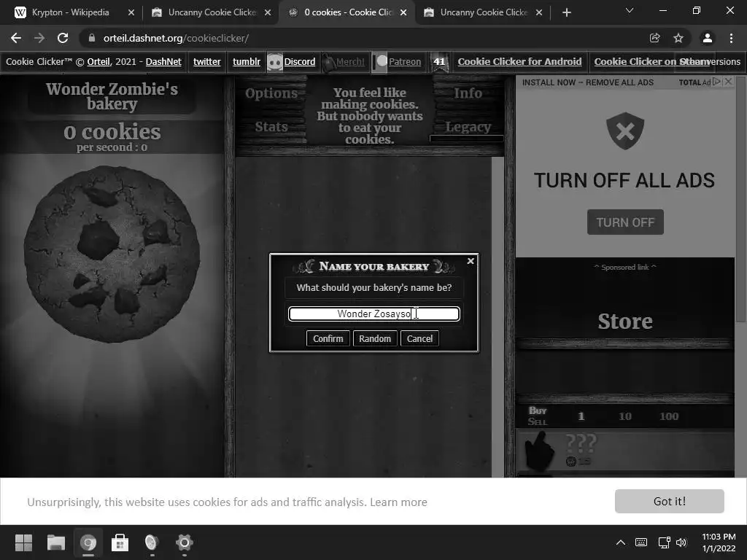The height and width of the screenshot is (560, 747).
Task: Set buy amount to 100
Action: click(x=669, y=416)
